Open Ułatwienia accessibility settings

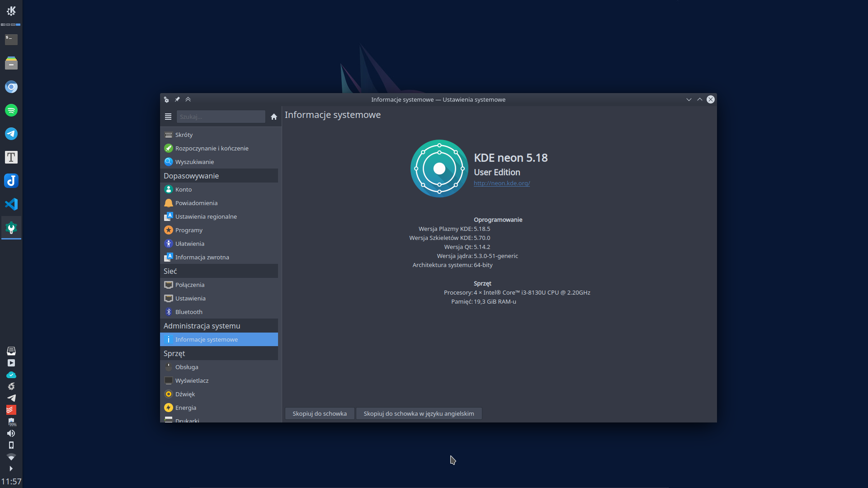point(219,244)
